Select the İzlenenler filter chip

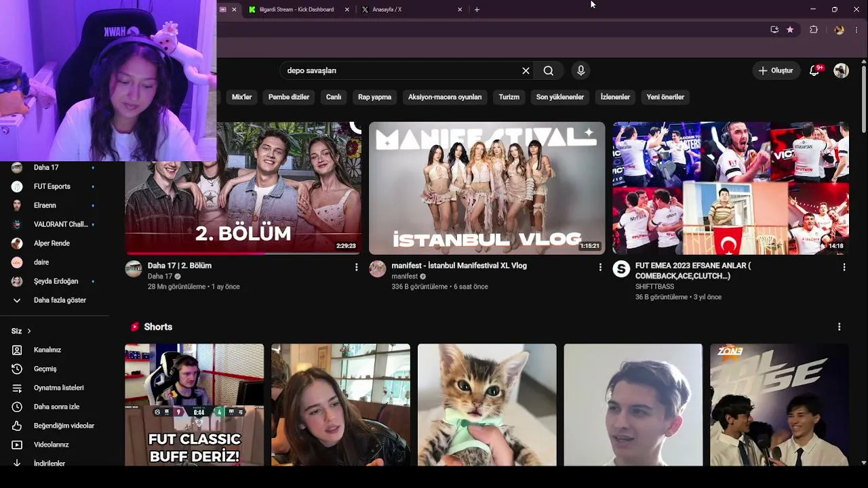pyautogui.click(x=615, y=97)
